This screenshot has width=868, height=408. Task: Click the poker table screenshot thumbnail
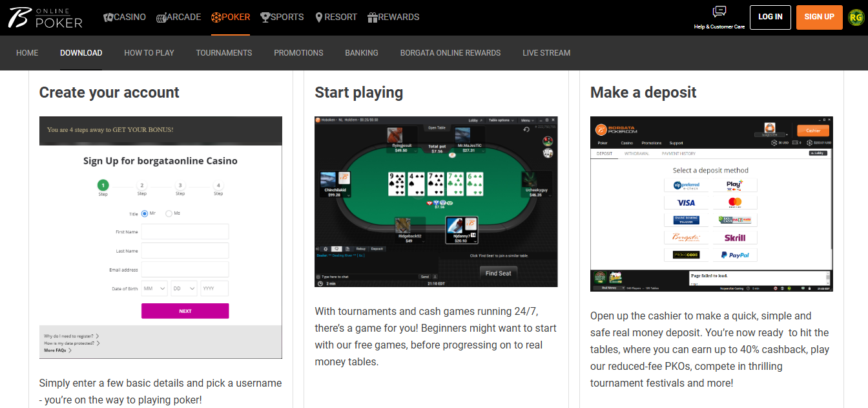click(436, 202)
